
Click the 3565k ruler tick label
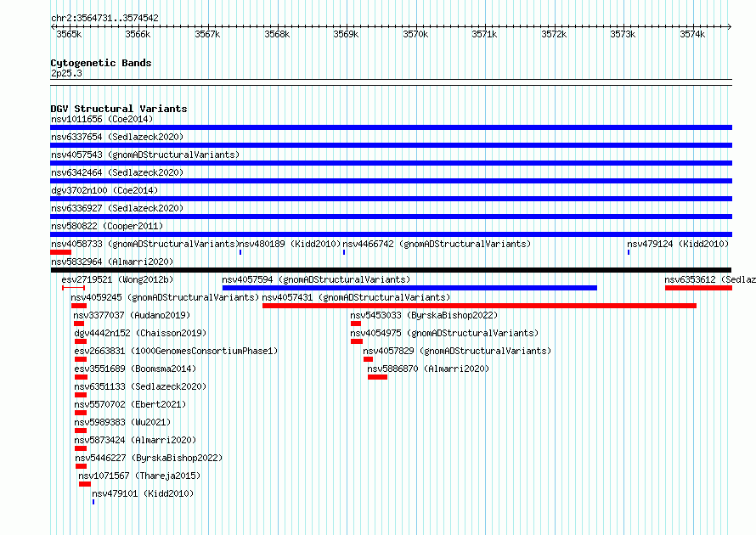point(69,34)
